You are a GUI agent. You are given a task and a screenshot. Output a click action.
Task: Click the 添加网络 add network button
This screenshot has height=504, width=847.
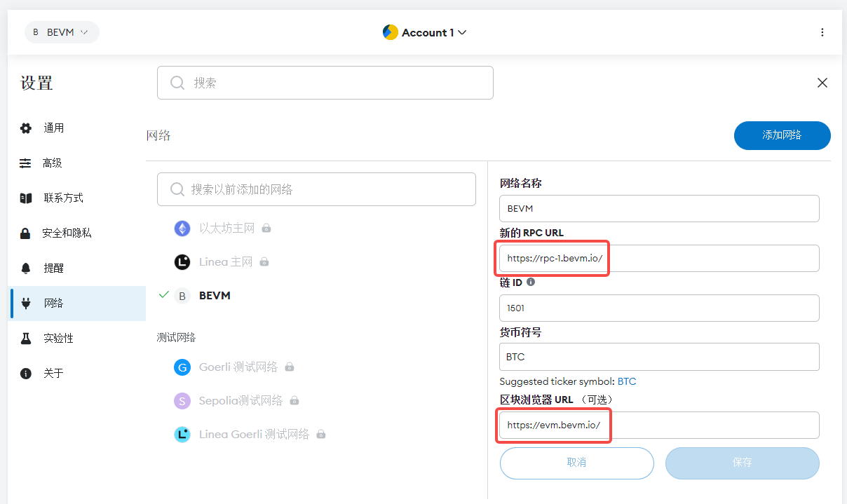coord(782,135)
